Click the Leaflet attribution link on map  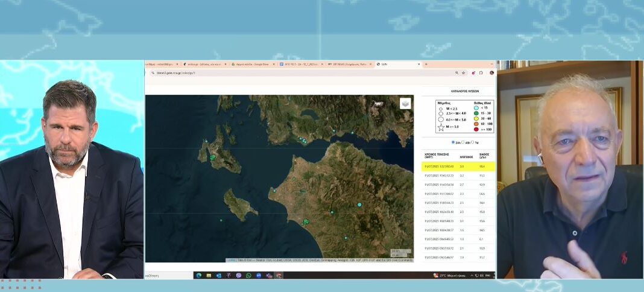tap(231, 260)
